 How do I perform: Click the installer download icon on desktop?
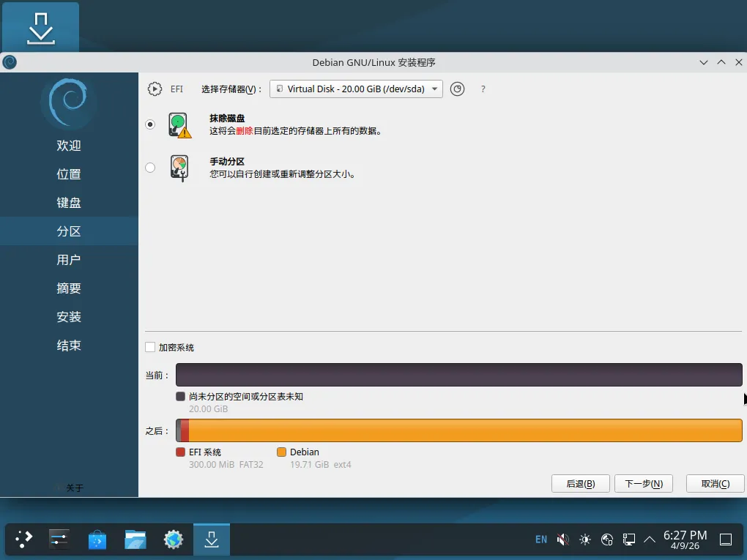(40, 28)
